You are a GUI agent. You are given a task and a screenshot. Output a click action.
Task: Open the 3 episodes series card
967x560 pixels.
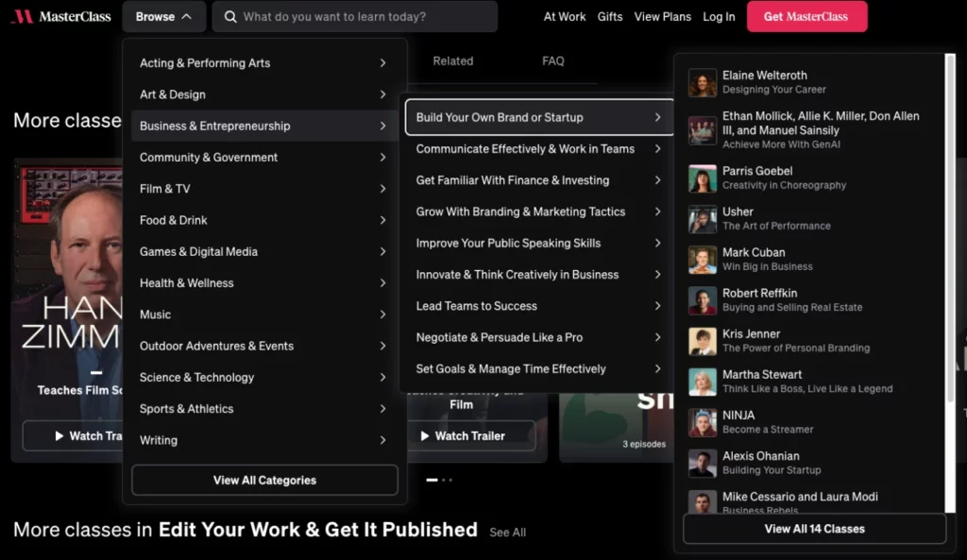pyautogui.click(x=616, y=428)
